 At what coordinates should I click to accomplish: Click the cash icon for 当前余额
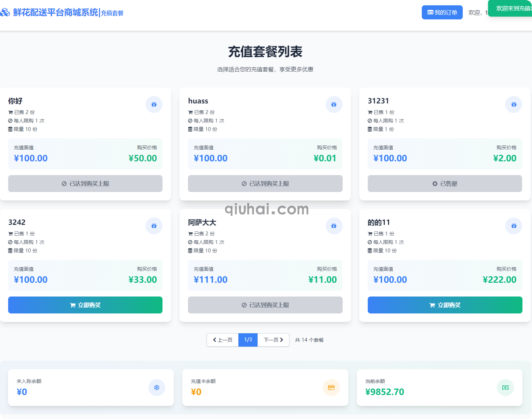(x=505, y=388)
